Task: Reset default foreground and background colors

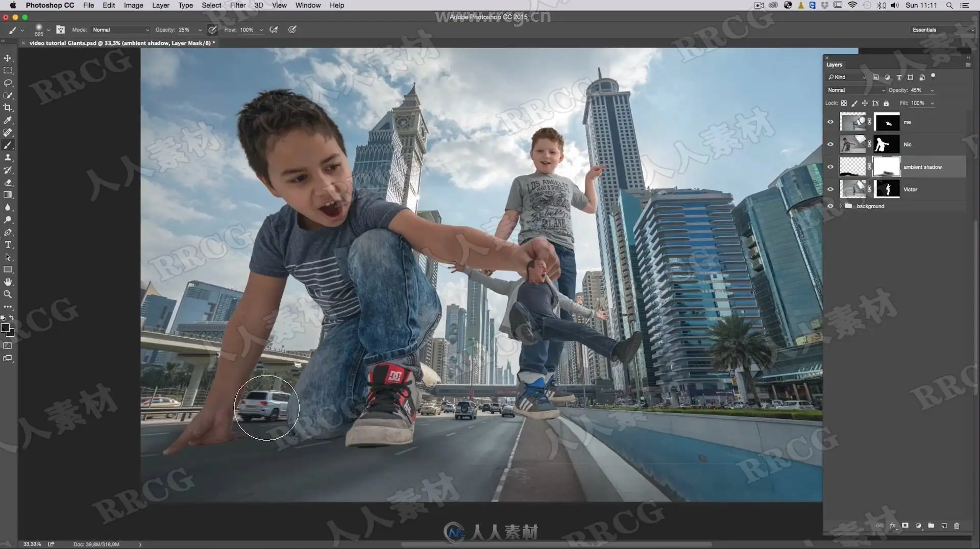Action: click(3, 318)
